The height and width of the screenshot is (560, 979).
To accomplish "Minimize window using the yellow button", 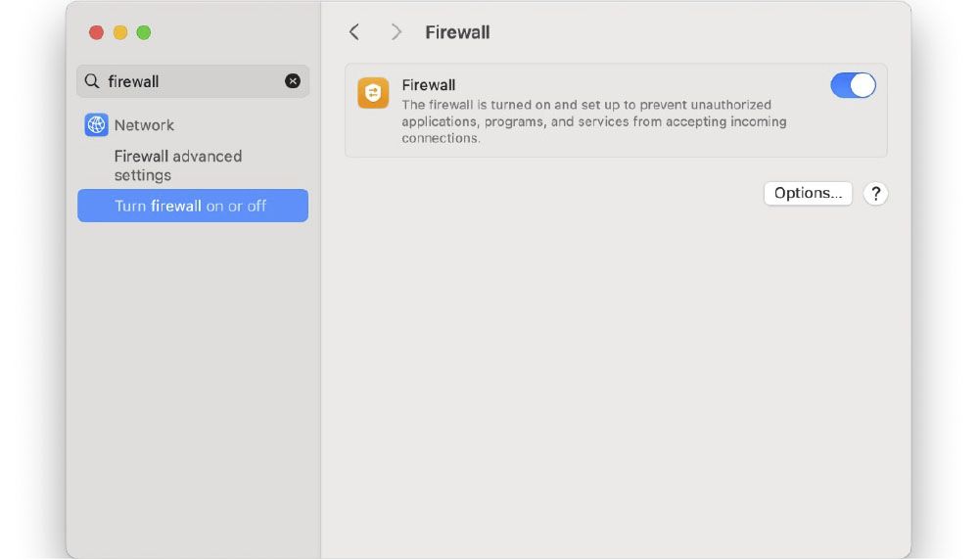I will click(x=119, y=32).
